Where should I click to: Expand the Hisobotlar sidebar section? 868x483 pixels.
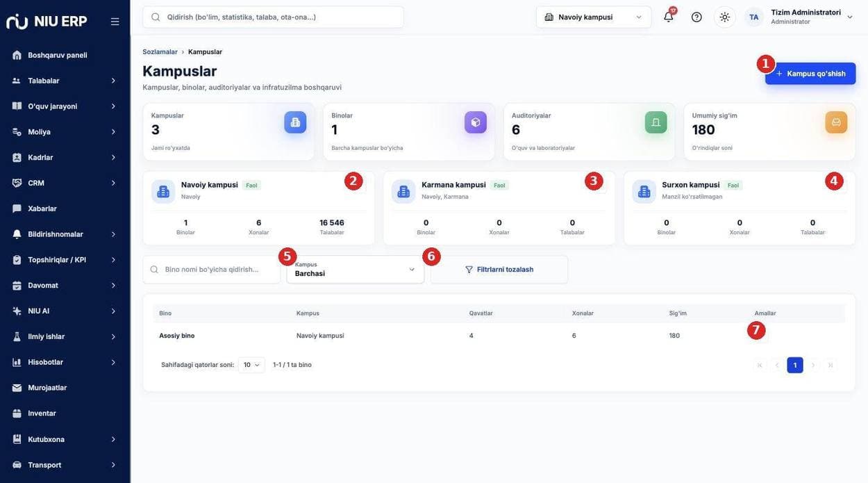[65, 362]
